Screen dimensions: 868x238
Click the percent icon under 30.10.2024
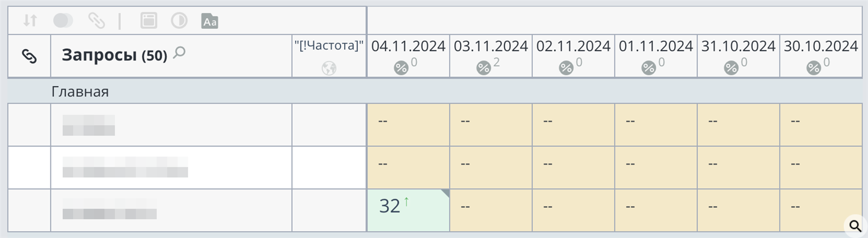pyautogui.click(x=813, y=68)
